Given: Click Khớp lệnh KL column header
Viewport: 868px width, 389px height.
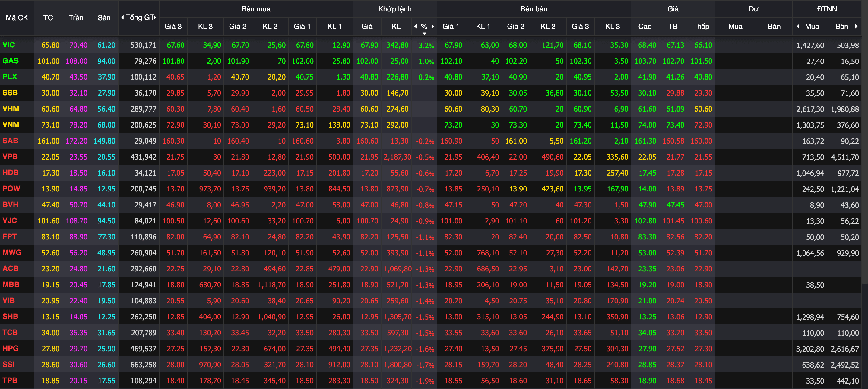Looking at the screenshot, I should click(396, 26).
